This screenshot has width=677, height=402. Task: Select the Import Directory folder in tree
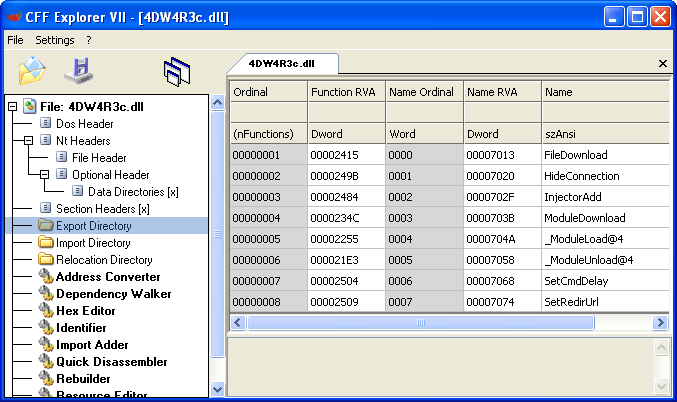93,243
